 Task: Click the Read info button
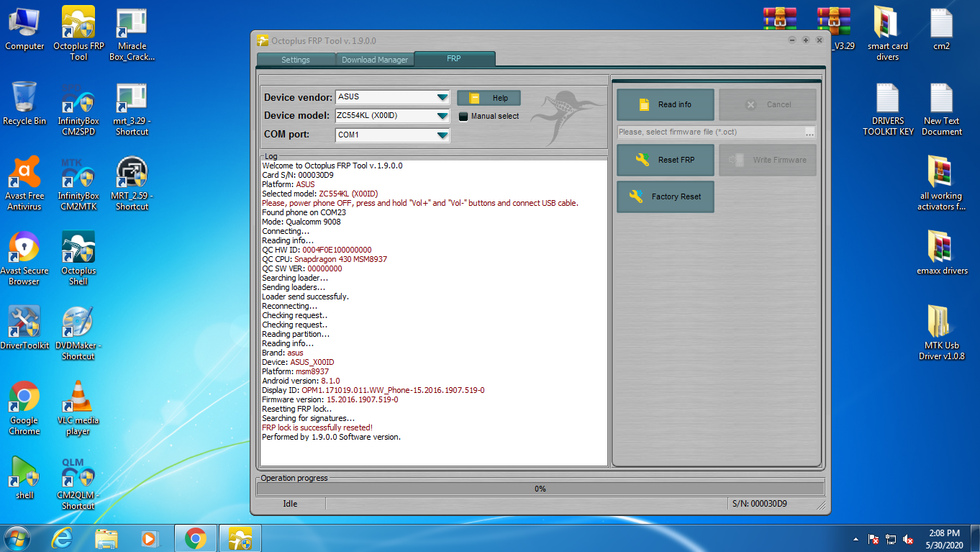[666, 104]
